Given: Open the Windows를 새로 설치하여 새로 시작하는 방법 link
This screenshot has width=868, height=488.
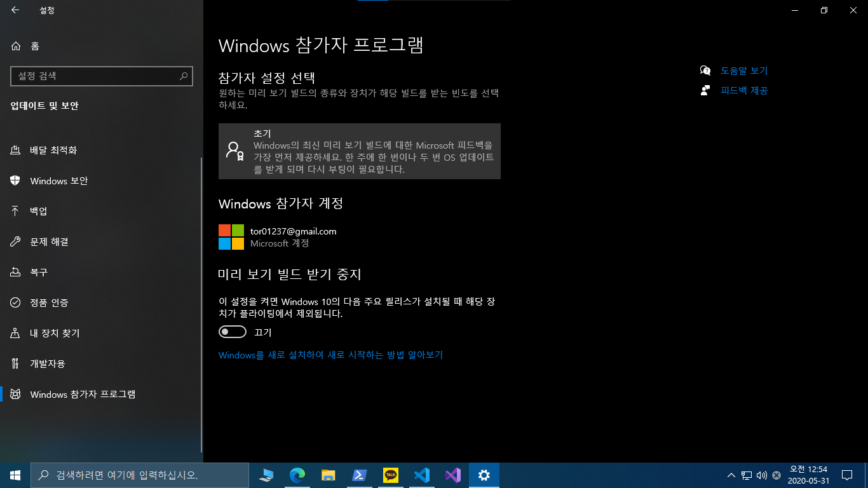Looking at the screenshot, I should [330, 355].
